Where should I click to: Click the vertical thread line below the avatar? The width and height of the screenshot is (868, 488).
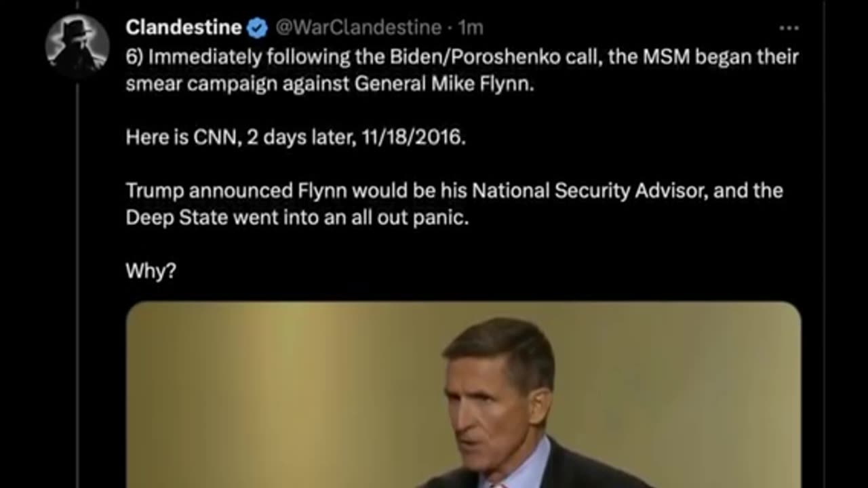click(x=77, y=271)
